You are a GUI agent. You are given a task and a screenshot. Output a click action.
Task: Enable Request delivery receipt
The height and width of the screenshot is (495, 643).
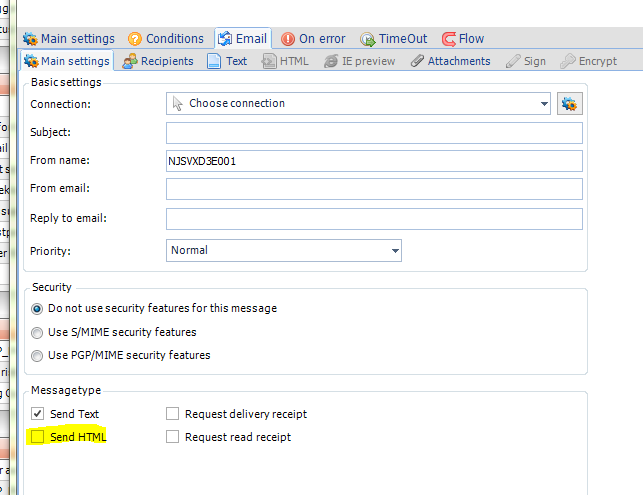173,414
